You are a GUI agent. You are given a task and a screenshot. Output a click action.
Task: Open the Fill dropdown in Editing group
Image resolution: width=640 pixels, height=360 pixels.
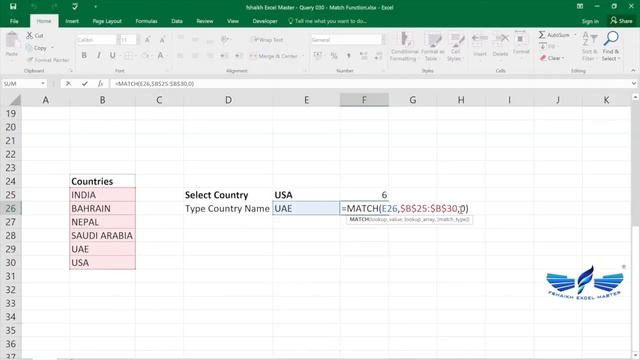[x=548, y=47]
